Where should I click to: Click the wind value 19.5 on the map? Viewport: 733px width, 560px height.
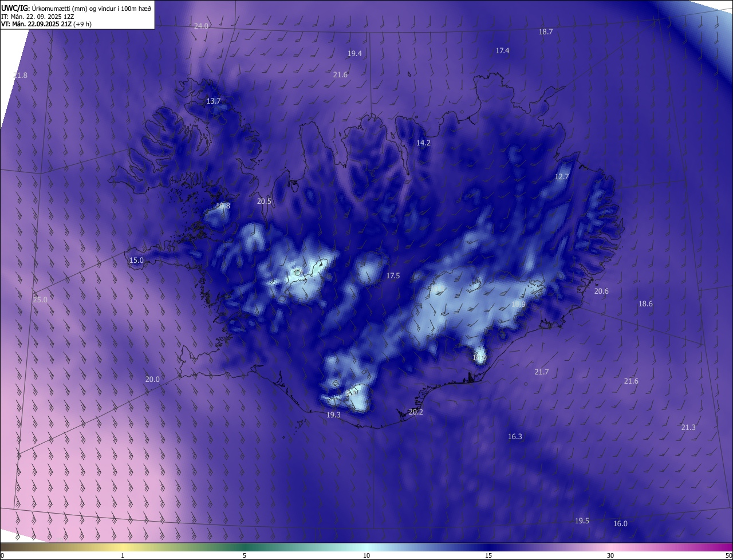coord(582,521)
